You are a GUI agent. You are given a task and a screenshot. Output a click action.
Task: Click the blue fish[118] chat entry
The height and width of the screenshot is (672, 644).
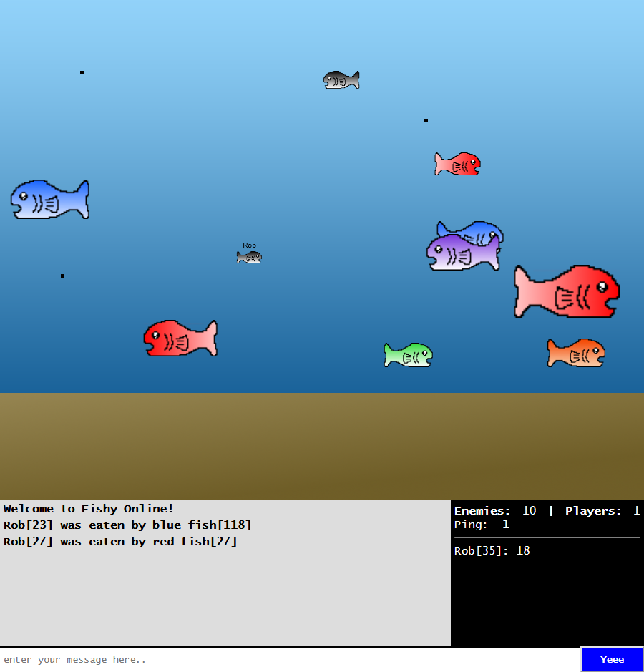127,525
